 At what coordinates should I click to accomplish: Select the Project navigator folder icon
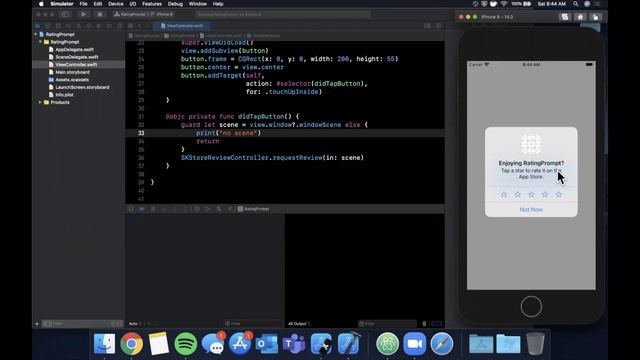click(38, 26)
